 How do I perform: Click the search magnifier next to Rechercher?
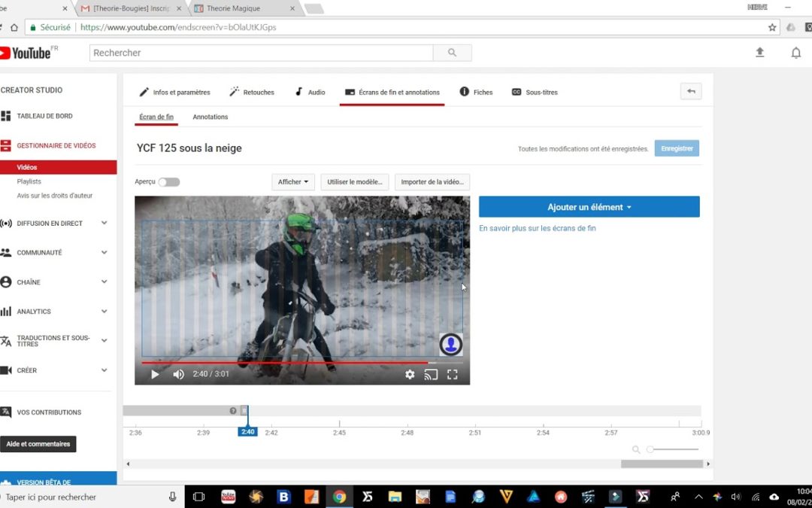point(452,53)
